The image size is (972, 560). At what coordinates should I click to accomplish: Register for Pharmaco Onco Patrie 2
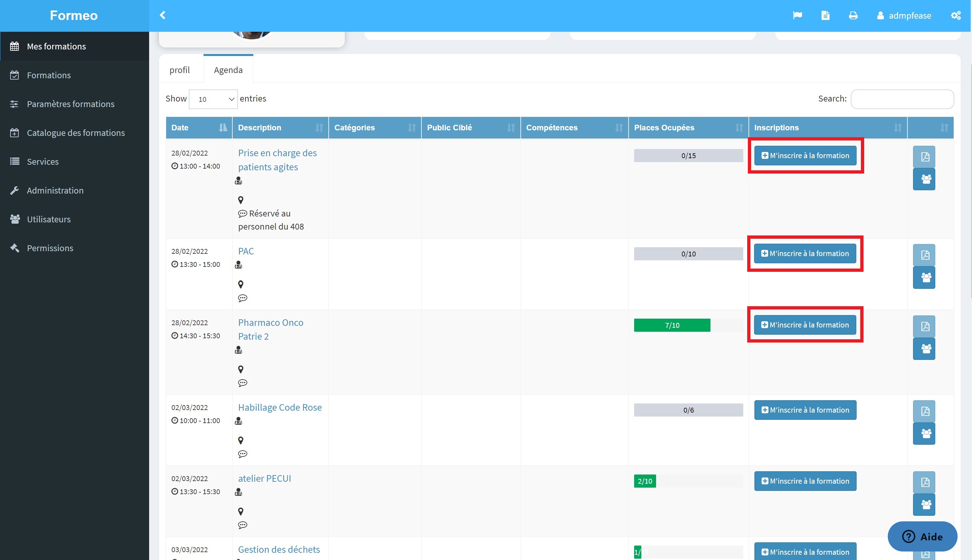(805, 325)
